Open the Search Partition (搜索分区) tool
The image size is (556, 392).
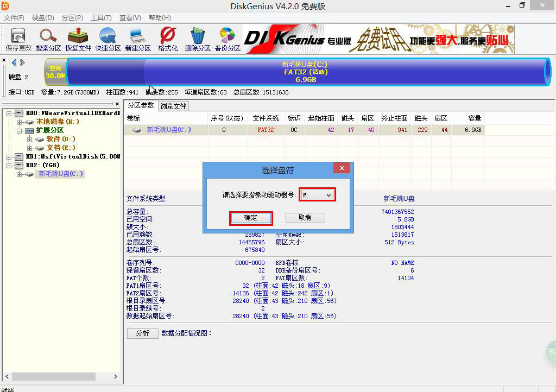point(48,39)
